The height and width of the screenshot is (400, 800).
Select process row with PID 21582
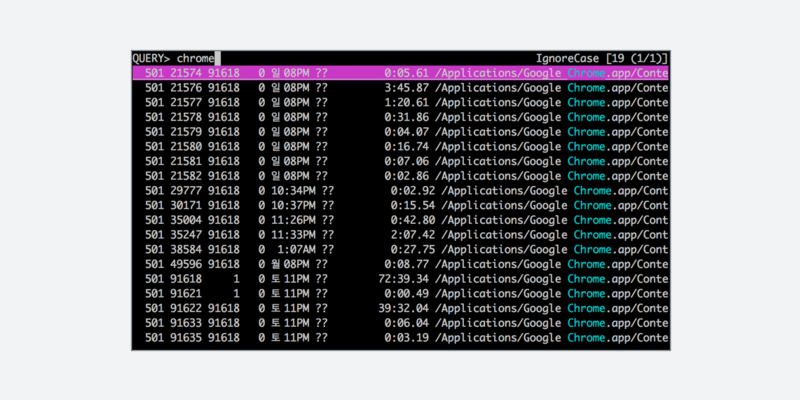[x=401, y=177]
